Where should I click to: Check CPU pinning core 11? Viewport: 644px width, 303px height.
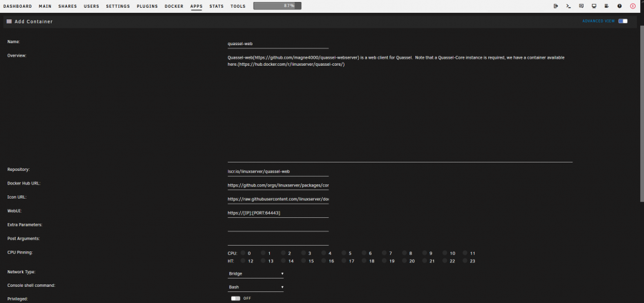(465, 253)
